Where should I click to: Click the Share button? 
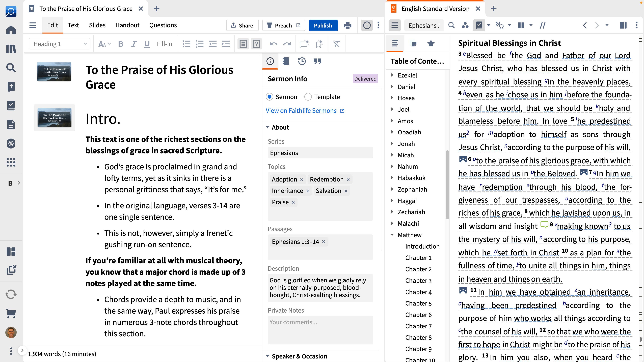[x=242, y=25]
